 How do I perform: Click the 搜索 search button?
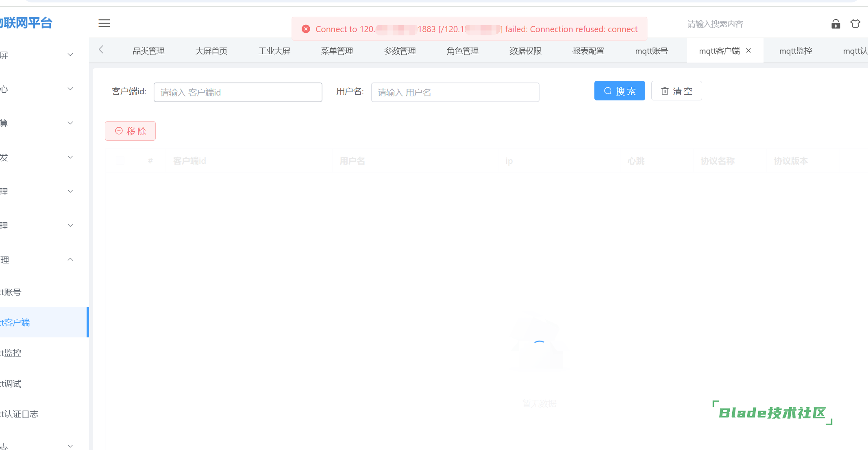pos(620,91)
